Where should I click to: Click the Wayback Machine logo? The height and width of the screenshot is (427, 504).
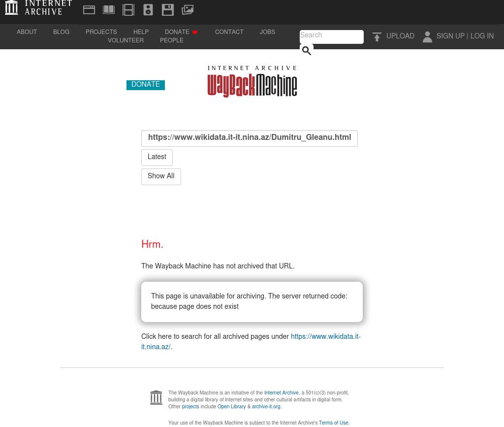point(252,82)
